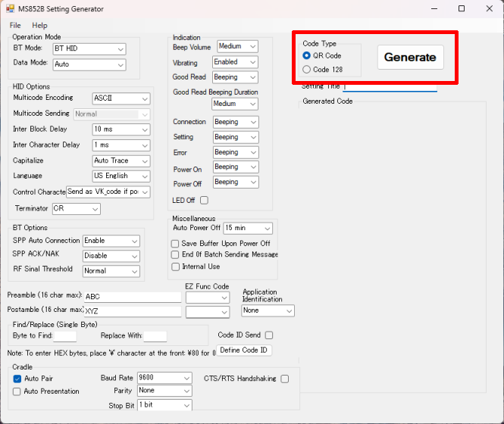Disable the Auto Pair checkbox
504x424 pixels.
click(17, 379)
